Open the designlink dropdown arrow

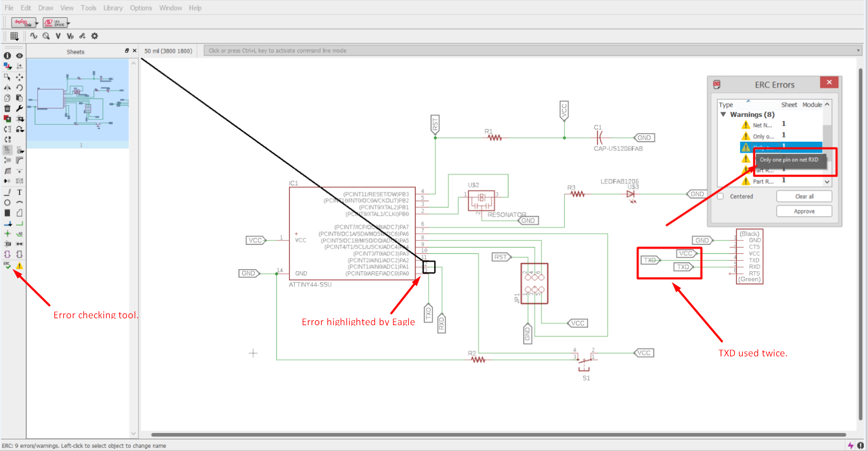click(36, 23)
